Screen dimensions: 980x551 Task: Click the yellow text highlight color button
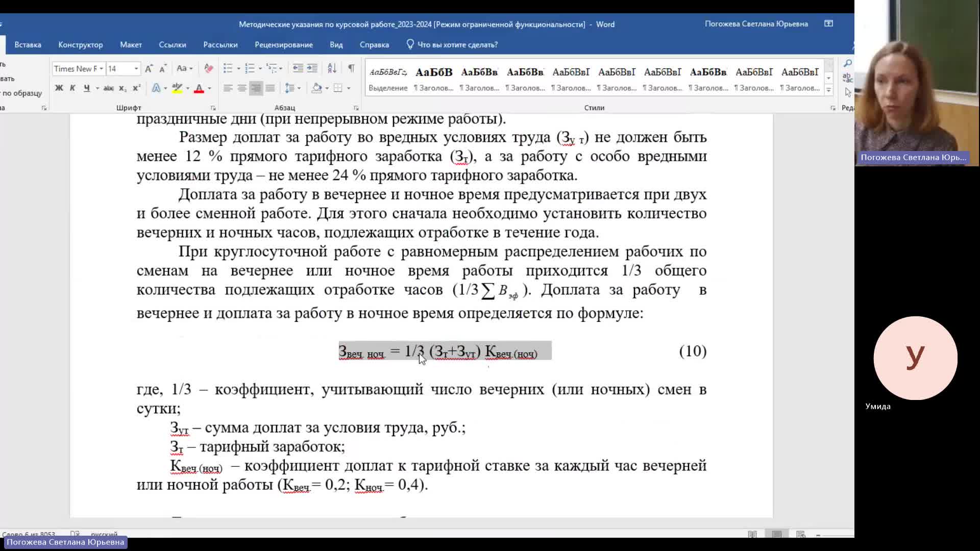177,88
